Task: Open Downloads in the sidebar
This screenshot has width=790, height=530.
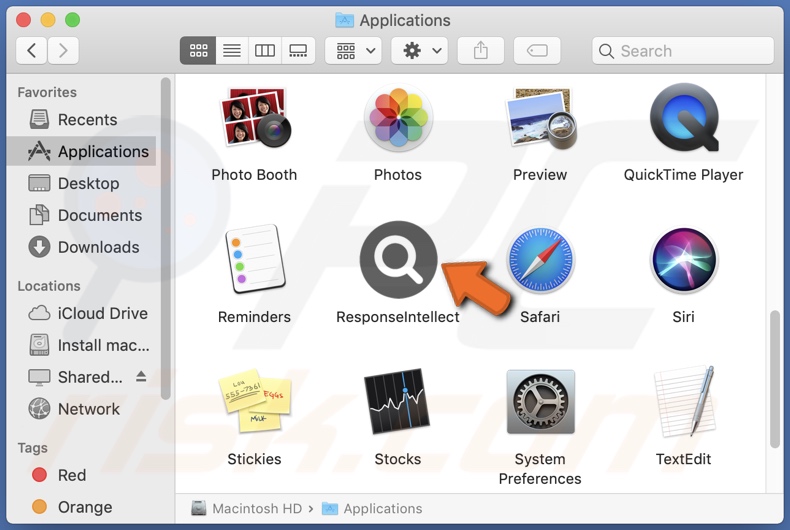Action: coord(81,247)
